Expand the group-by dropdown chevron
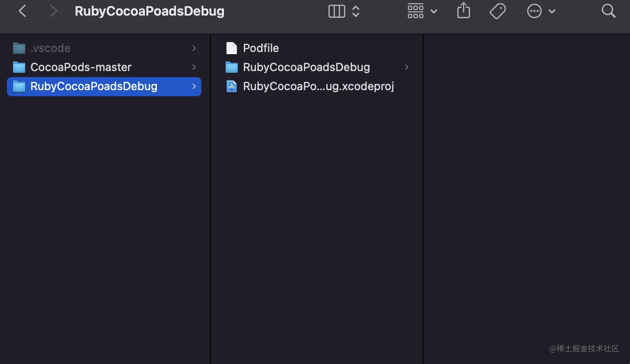630x364 pixels. click(x=434, y=11)
